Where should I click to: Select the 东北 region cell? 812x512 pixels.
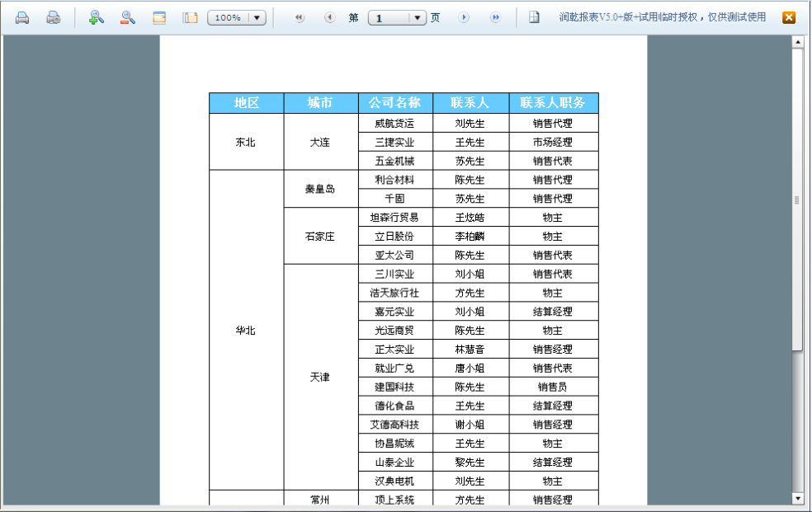point(247,142)
